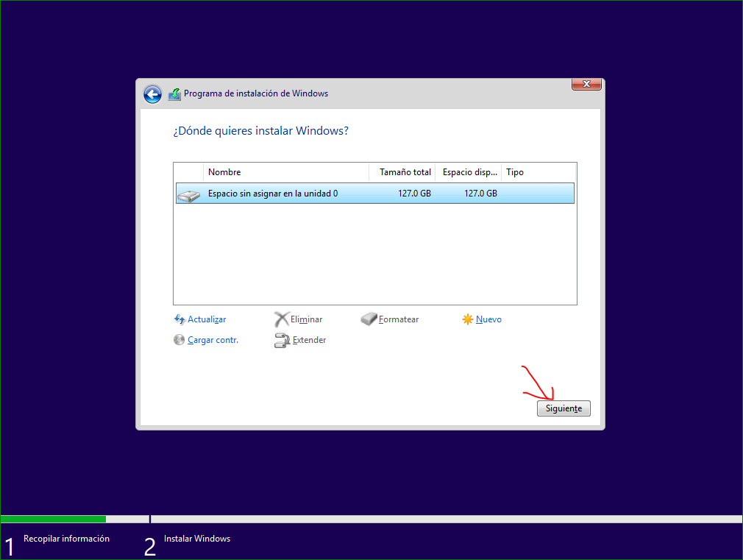Click the Eliminar option

click(x=306, y=319)
